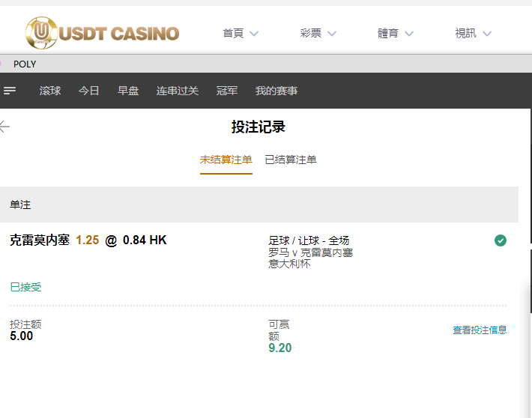Open 连串过关 parlay section
The image size is (532, 418).
pyautogui.click(x=178, y=91)
